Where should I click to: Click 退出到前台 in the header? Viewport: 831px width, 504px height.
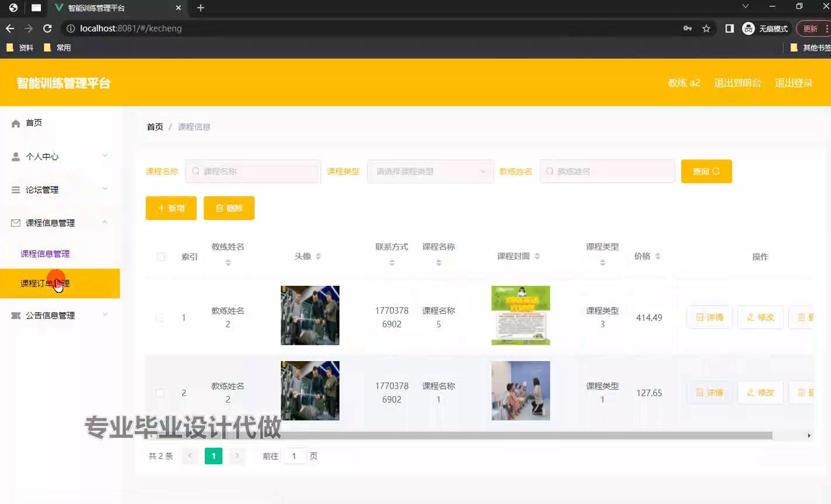pos(738,83)
